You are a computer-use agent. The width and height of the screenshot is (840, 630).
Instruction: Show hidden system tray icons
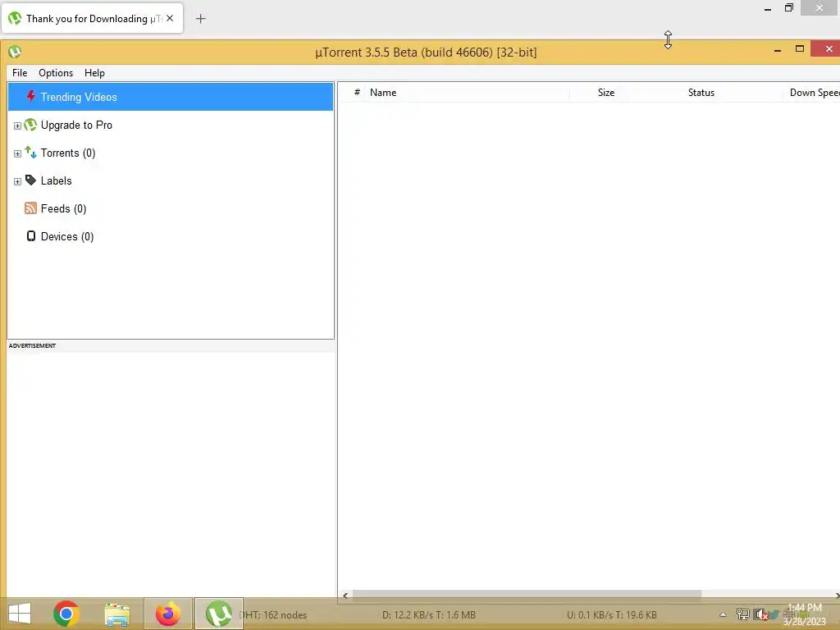click(x=723, y=614)
